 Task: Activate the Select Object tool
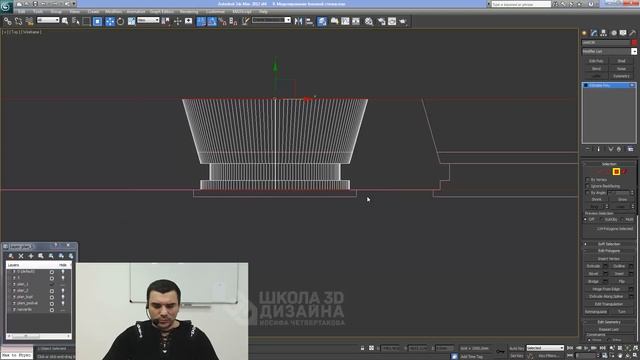pos(65,21)
